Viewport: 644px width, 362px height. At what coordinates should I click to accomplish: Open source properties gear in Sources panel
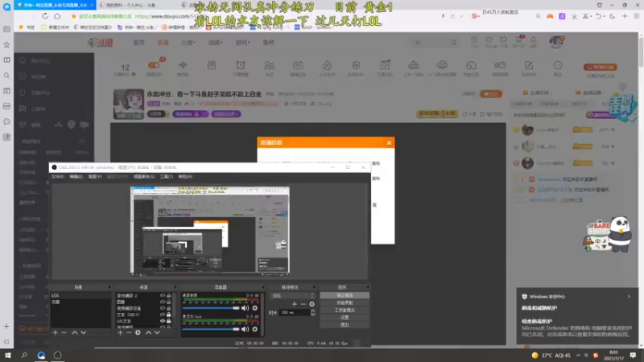click(138, 332)
